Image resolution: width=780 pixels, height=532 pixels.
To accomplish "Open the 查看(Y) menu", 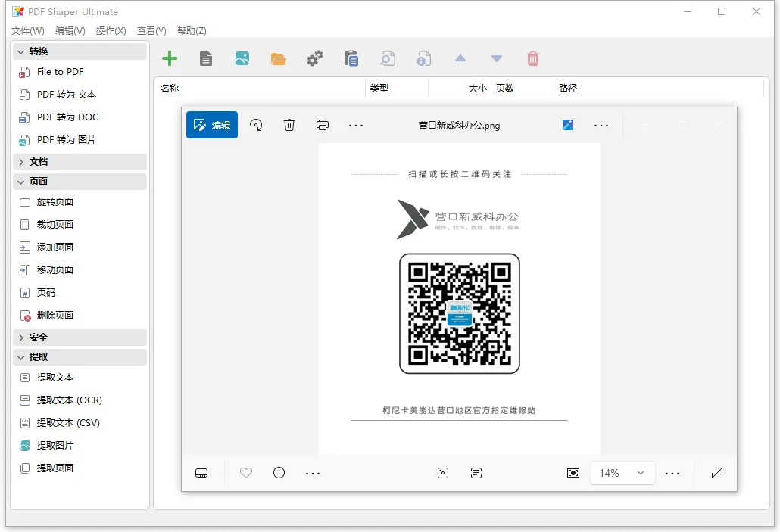I will click(x=151, y=31).
